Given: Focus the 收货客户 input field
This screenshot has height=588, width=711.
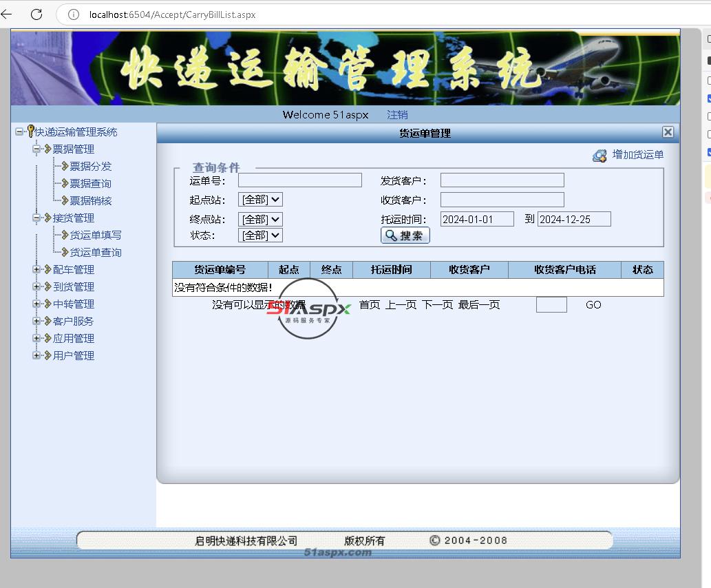Looking at the screenshot, I should pyautogui.click(x=502, y=200).
